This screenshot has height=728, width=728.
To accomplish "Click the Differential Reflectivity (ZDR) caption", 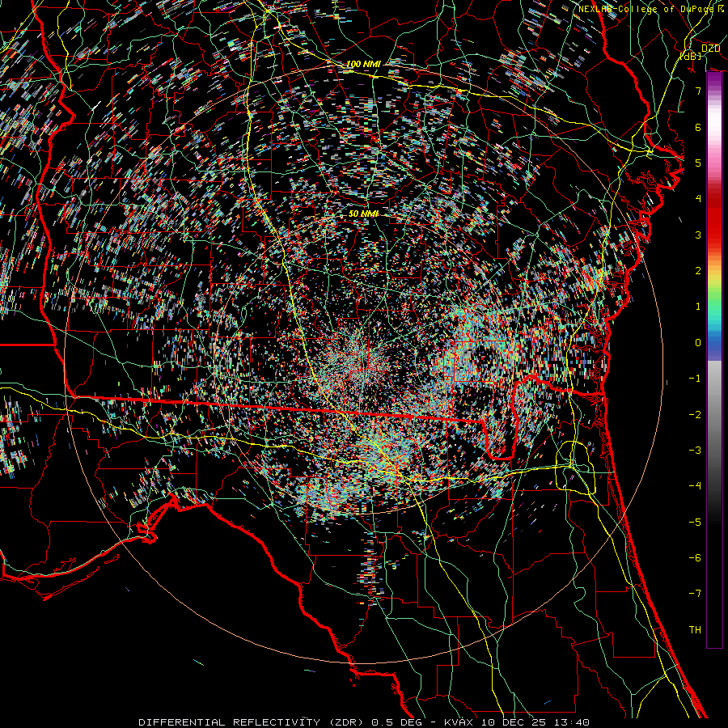I will (x=364, y=722).
